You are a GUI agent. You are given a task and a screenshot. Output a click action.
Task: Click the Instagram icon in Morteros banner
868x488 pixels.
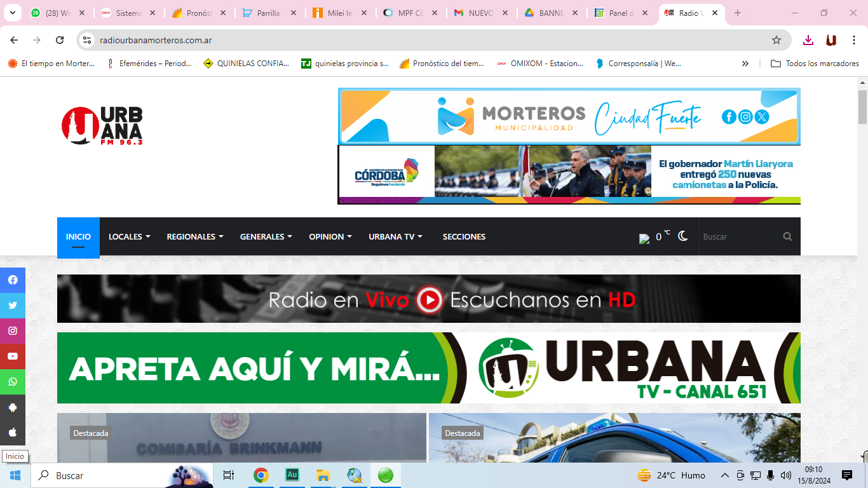(745, 116)
